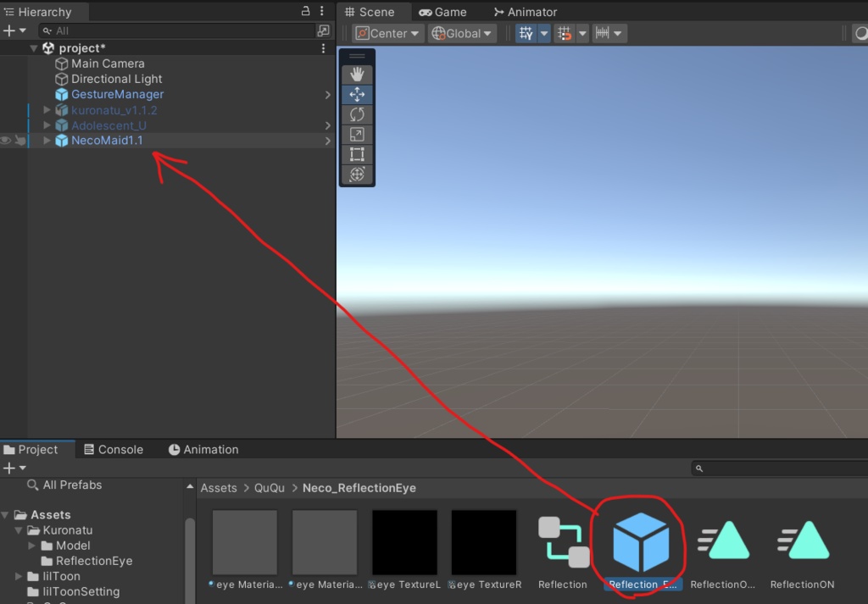Expand Adolescent_U in Hierarchy
Screen dimensions: 868x604
point(47,125)
